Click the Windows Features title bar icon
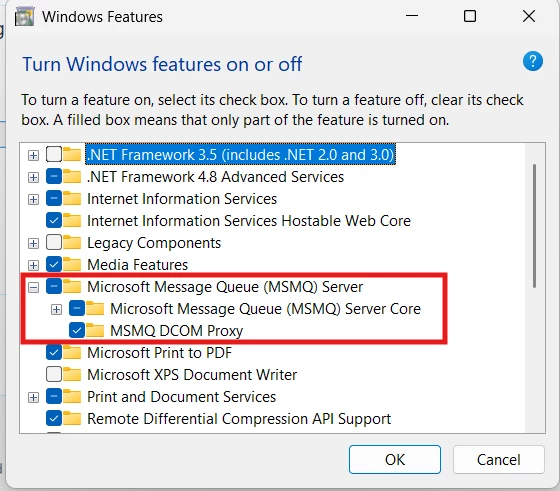The image size is (560, 491). pos(24,17)
